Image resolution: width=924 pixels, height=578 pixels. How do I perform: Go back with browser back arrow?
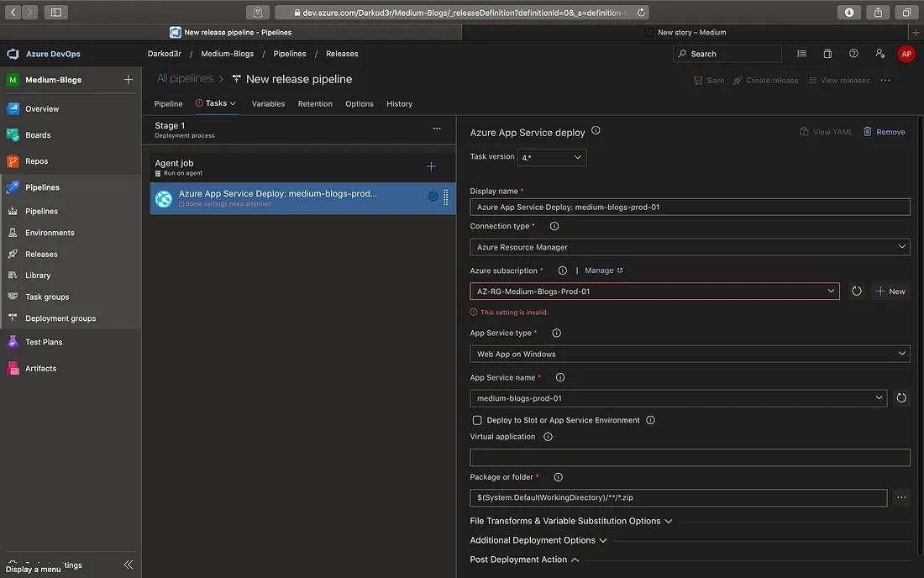tap(13, 12)
